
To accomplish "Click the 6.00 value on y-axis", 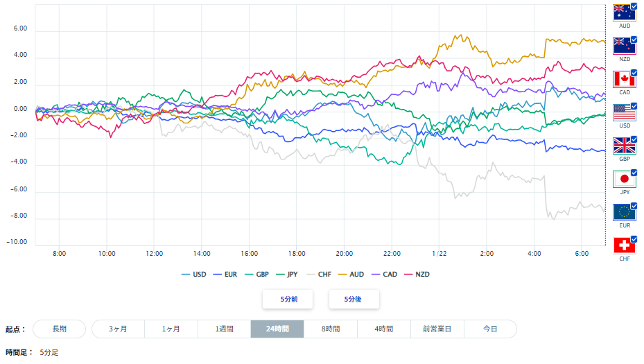I will pyautogui.click(x=20, y=28).
